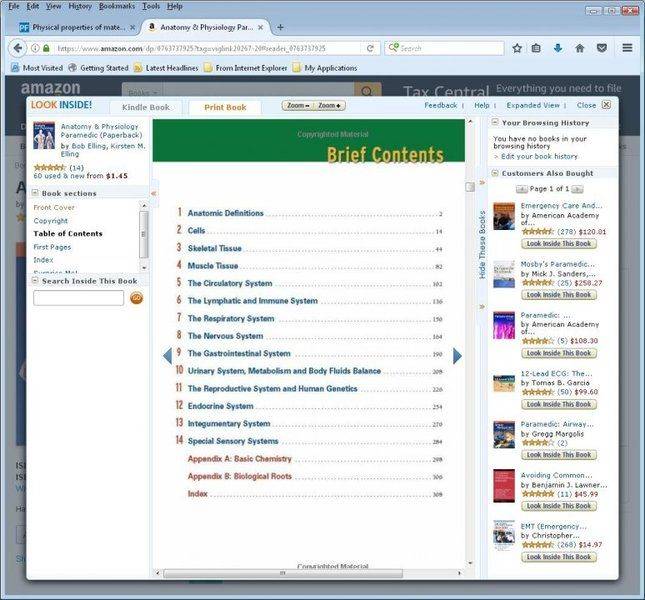This screenshot has width=645, height=600.
Task: Click the Firefox Search box
Action: tap(444, 48)
